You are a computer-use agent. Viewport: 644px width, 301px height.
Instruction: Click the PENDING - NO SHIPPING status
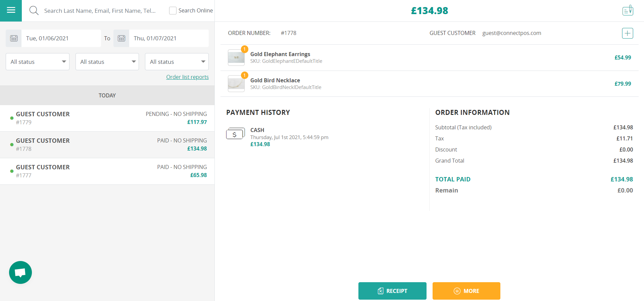(176, 114)
